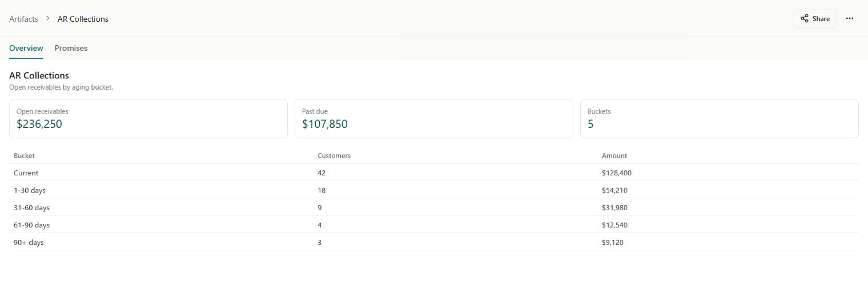Go to Artifacts breadcrumb link

[23, 19]
